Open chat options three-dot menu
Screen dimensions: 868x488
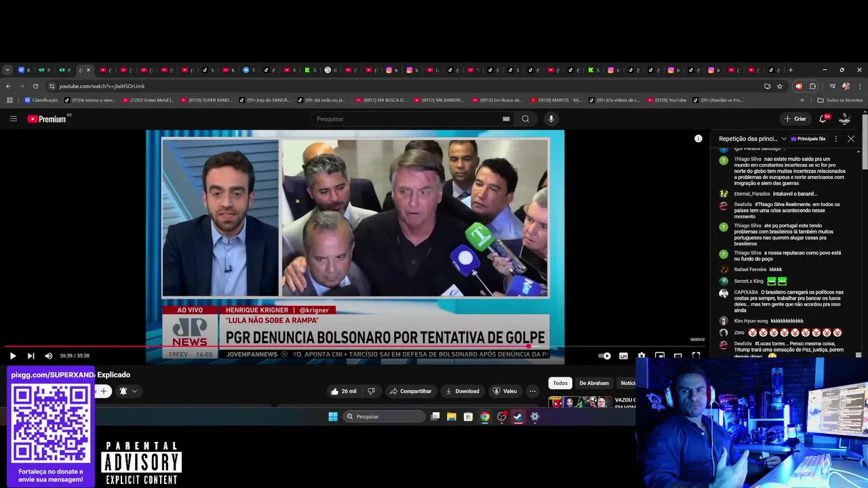(835, 138)
